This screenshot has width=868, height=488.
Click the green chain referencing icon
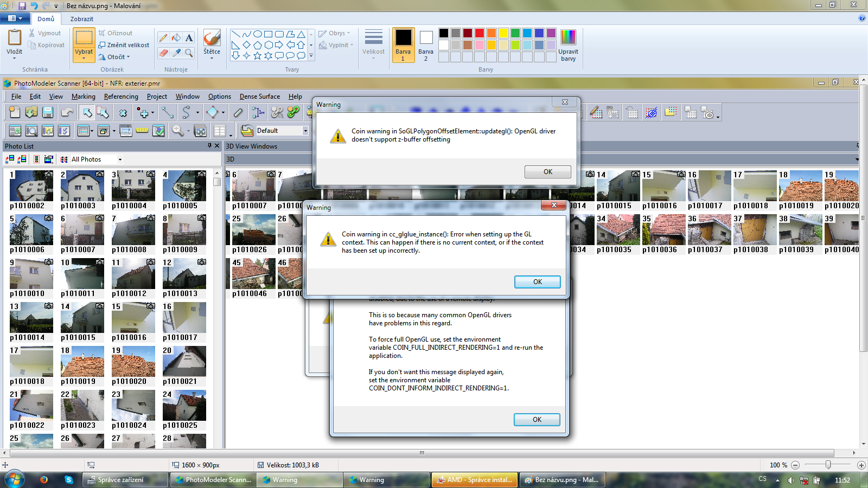pos(293,112)
